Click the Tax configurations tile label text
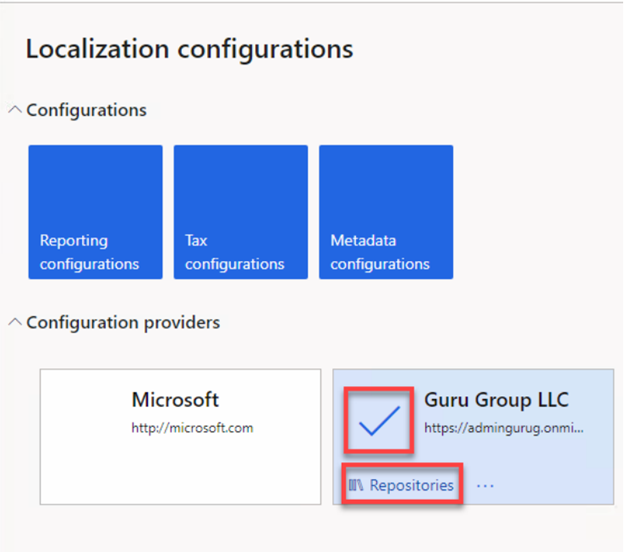 [234, 253]
